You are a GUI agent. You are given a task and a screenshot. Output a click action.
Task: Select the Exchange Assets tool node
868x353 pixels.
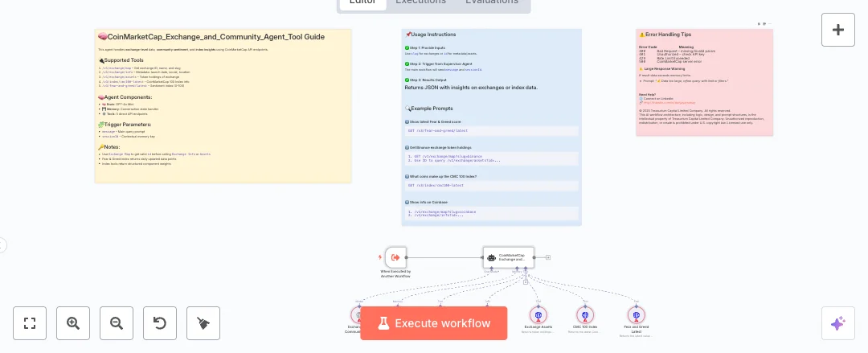(538, 315)
